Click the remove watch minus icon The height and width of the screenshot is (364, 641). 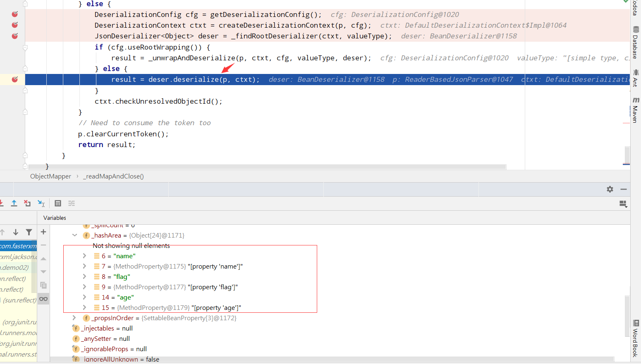43,245
